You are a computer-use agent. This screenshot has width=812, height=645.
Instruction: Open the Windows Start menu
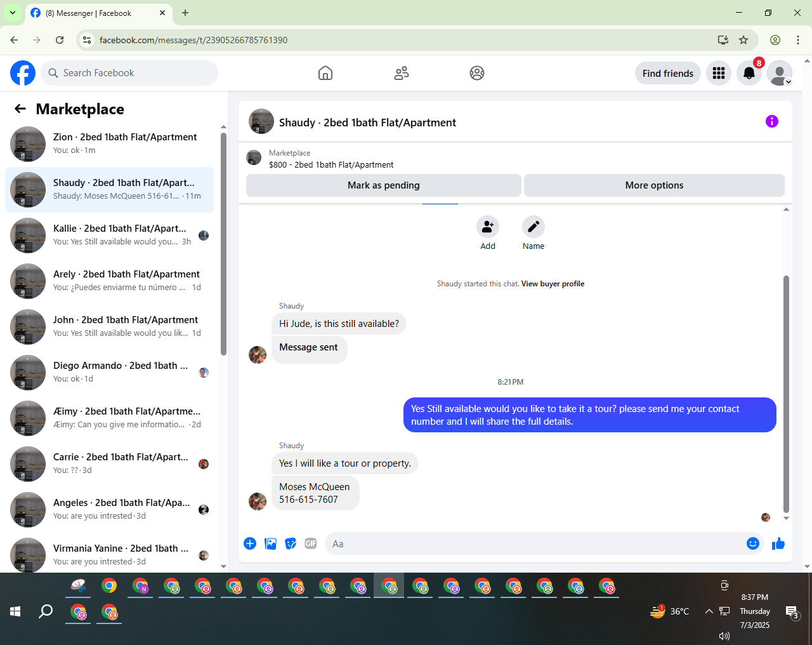click(x=15, y=611)
